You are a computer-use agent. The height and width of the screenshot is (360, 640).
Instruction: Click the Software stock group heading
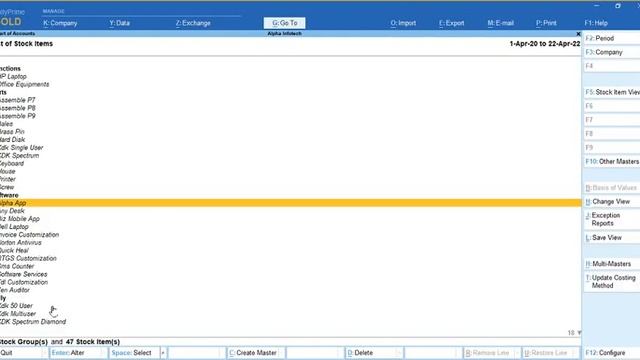pos(9,195)
